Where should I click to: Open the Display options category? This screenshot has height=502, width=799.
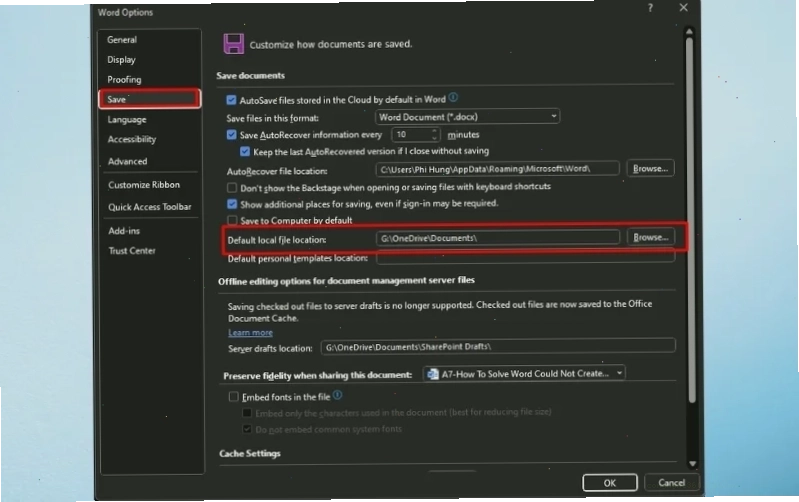[x=121, y=60]
